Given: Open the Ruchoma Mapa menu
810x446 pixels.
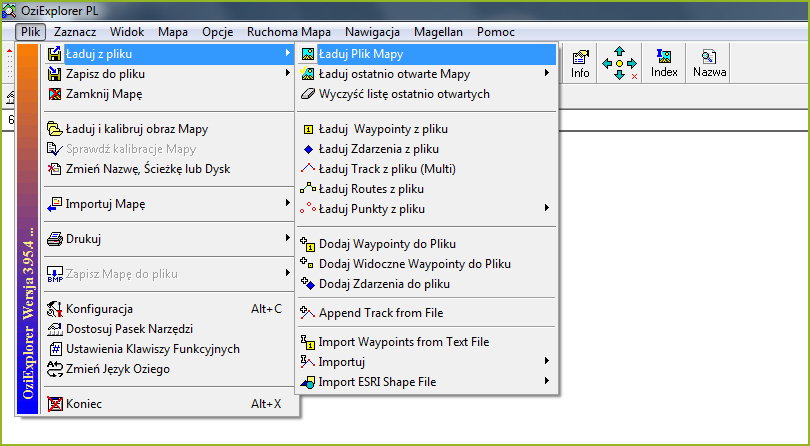Looking at the screenshot, I should coord(289,32).
